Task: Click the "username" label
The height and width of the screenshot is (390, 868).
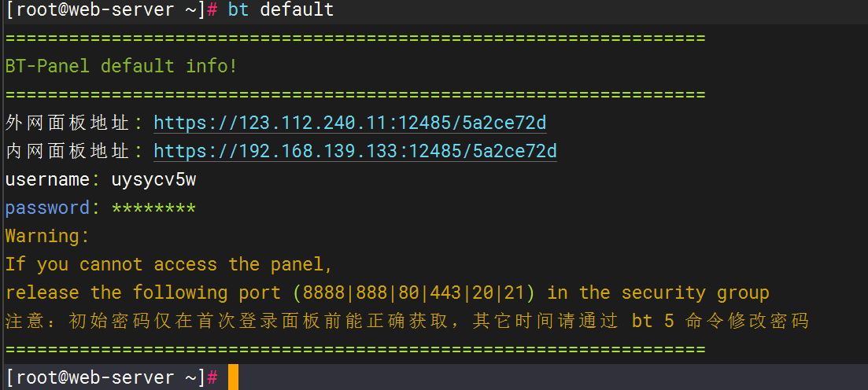Action: [47, 179]
